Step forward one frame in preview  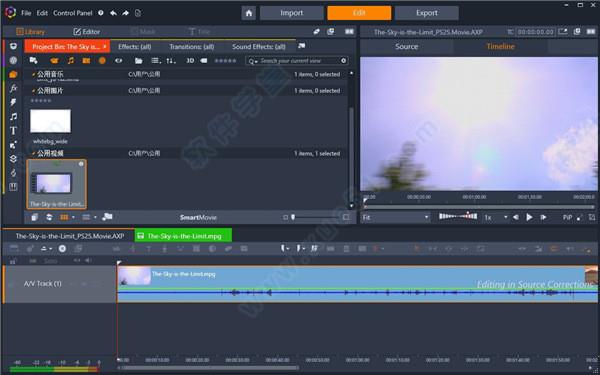pos(543,217)
